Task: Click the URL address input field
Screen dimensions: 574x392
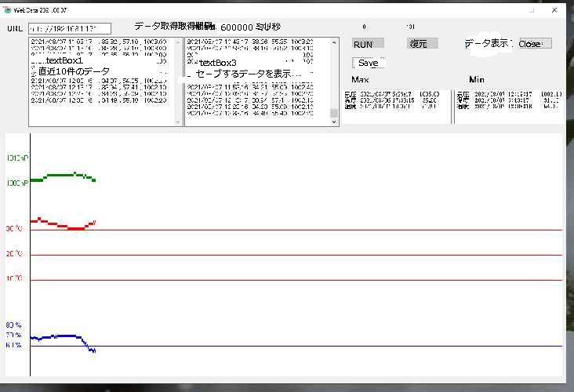Action: (69, 28)
